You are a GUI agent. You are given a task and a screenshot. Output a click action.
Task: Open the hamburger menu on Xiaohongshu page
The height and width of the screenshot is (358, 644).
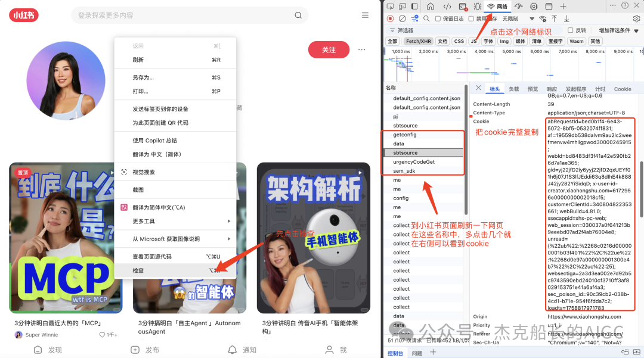[x=365, y=15]
